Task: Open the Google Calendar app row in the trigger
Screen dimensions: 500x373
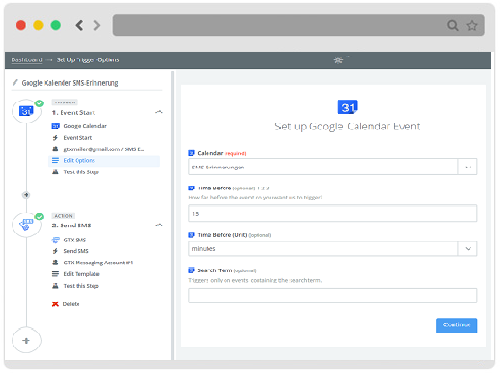Action: pyautogui.click(x=85, y=126)
